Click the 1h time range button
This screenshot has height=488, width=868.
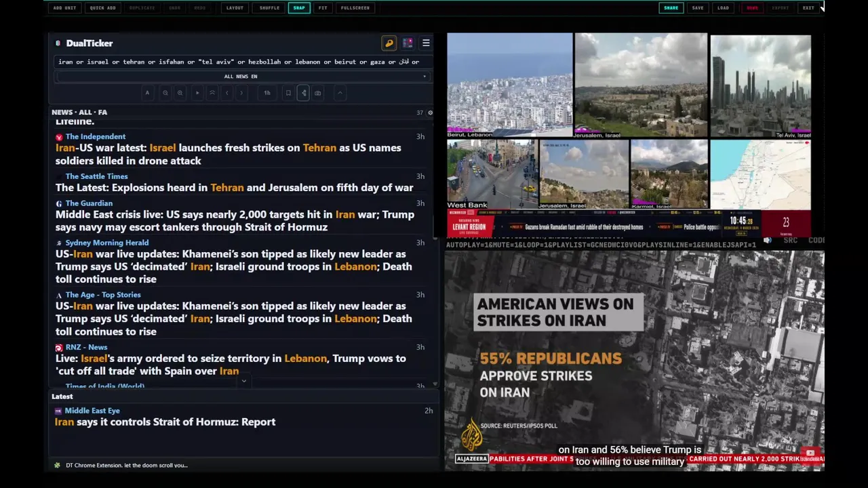click(x=267, y=93)
